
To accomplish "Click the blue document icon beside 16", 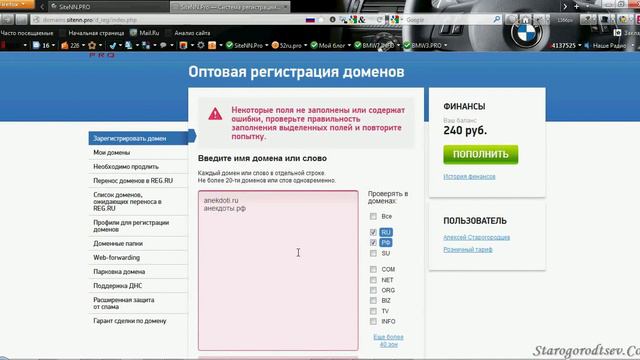I will 36,45.
